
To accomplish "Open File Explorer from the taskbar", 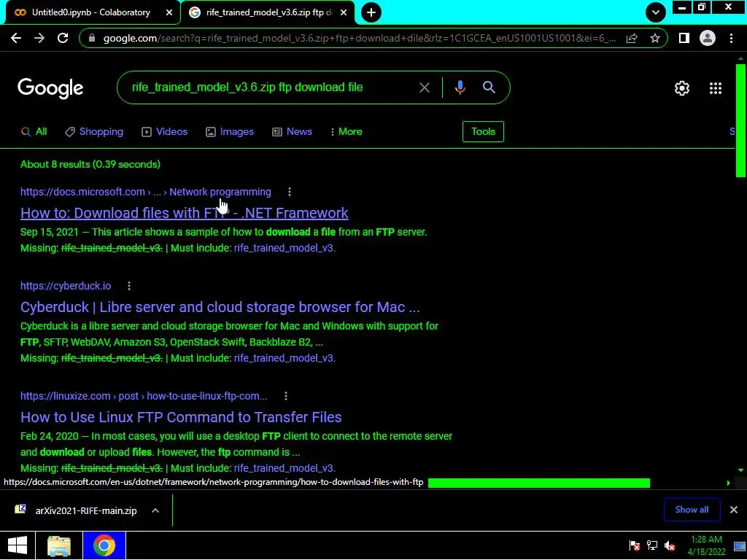I will point(59,545).
